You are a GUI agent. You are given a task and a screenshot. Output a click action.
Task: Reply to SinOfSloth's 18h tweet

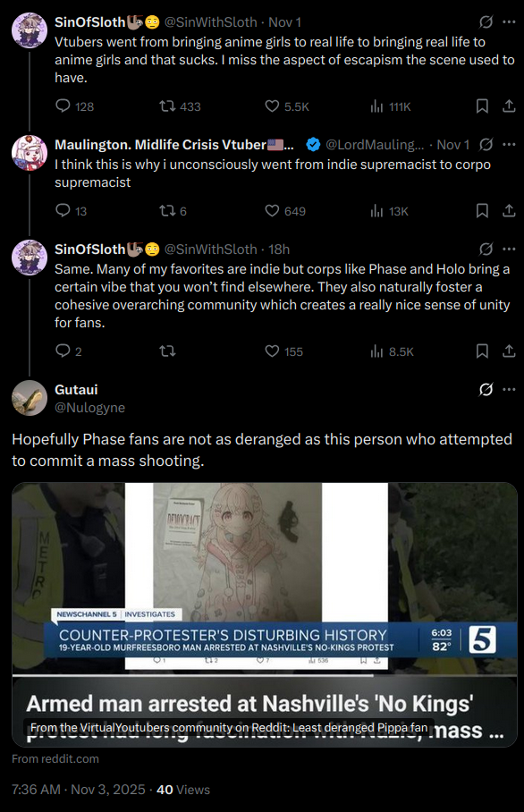[x=68, y=351]
